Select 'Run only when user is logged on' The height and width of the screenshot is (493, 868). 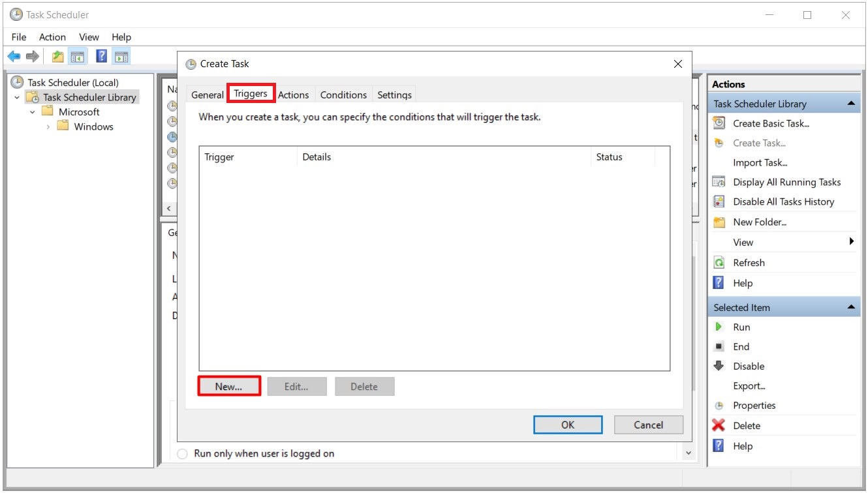pyautogui.click(x=183, y=453)
